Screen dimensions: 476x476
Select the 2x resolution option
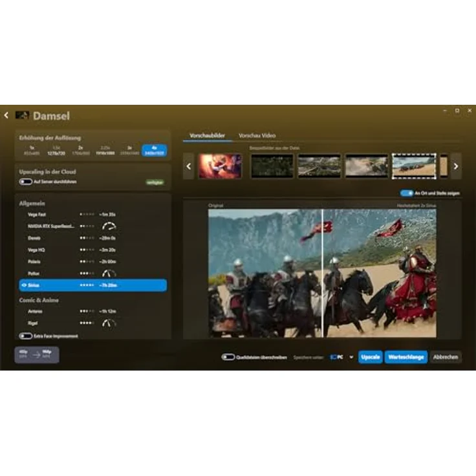point(81,150)
